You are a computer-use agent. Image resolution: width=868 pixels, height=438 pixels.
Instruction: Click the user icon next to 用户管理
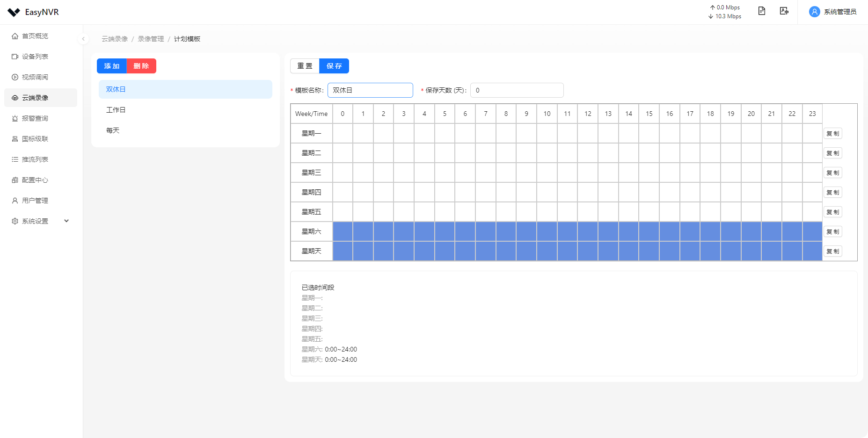tap(15, 201)
